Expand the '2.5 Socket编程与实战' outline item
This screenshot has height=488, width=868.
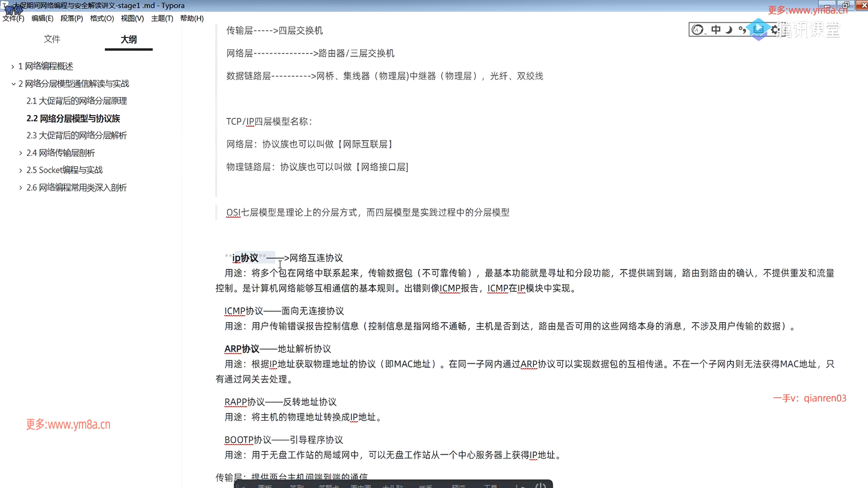[x=20, y=170]
